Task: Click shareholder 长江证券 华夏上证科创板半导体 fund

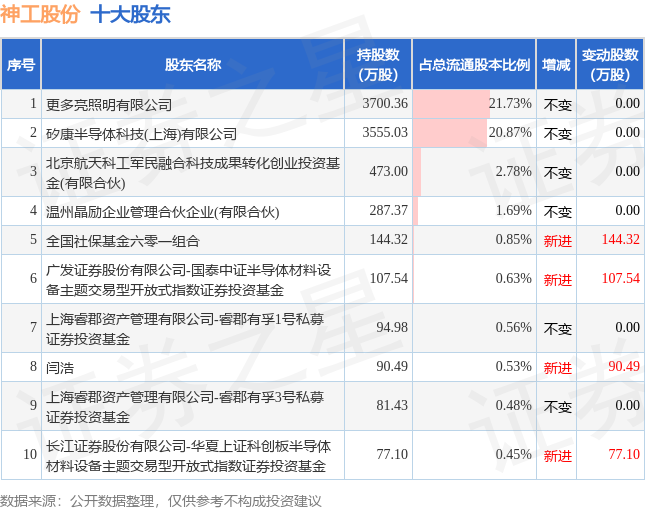Action: pos(188,455)
